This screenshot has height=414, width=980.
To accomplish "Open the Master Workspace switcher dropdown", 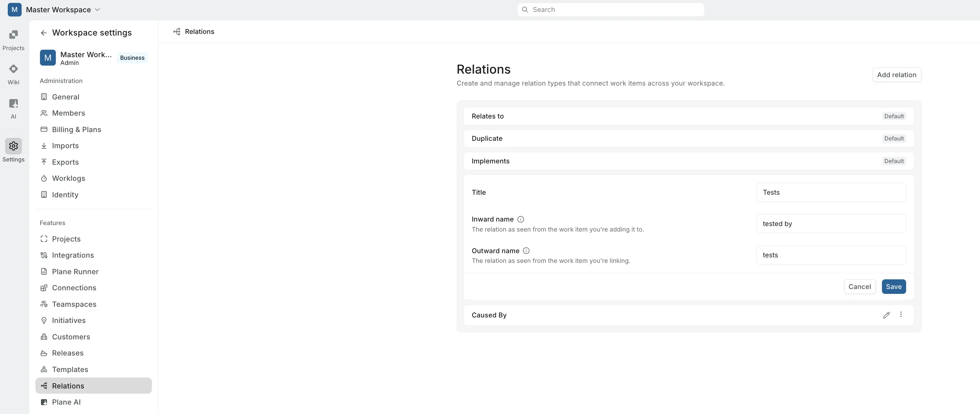I will coord(98,9).
